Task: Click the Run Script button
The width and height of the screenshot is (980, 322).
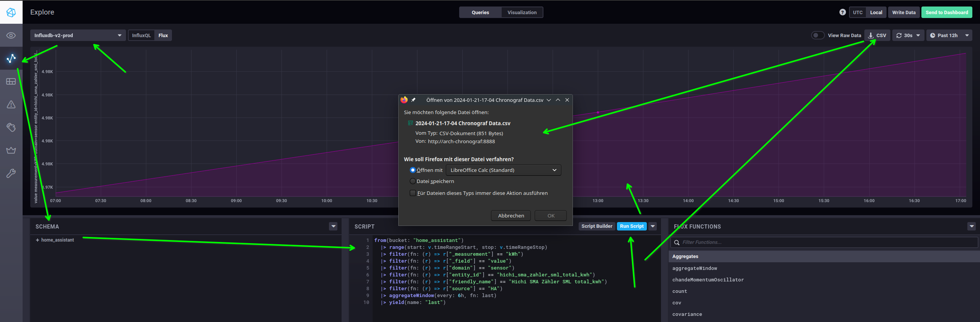Action: [632, 226]
